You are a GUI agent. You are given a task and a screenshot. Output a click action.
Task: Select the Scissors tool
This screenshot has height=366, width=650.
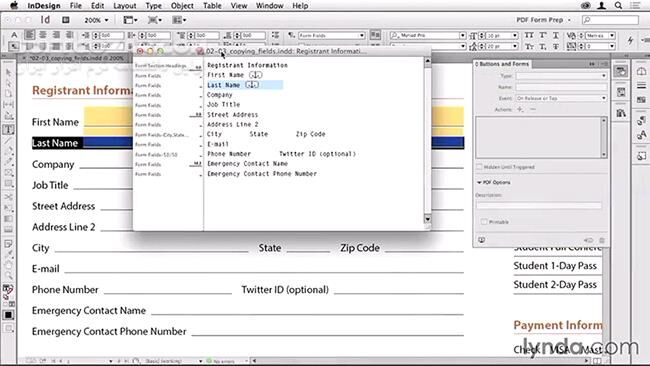point(8,197)
